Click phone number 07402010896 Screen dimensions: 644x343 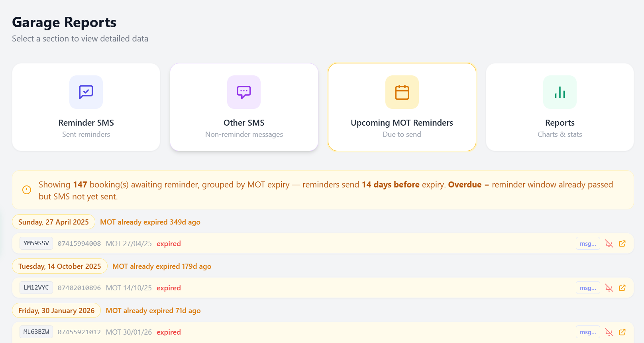click(x=79, y=288)
